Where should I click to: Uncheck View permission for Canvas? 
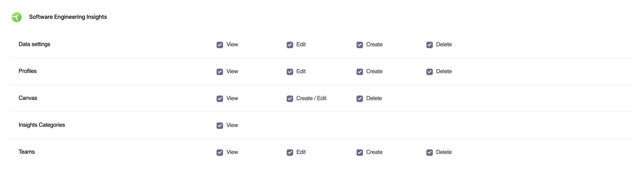[220, 98]
